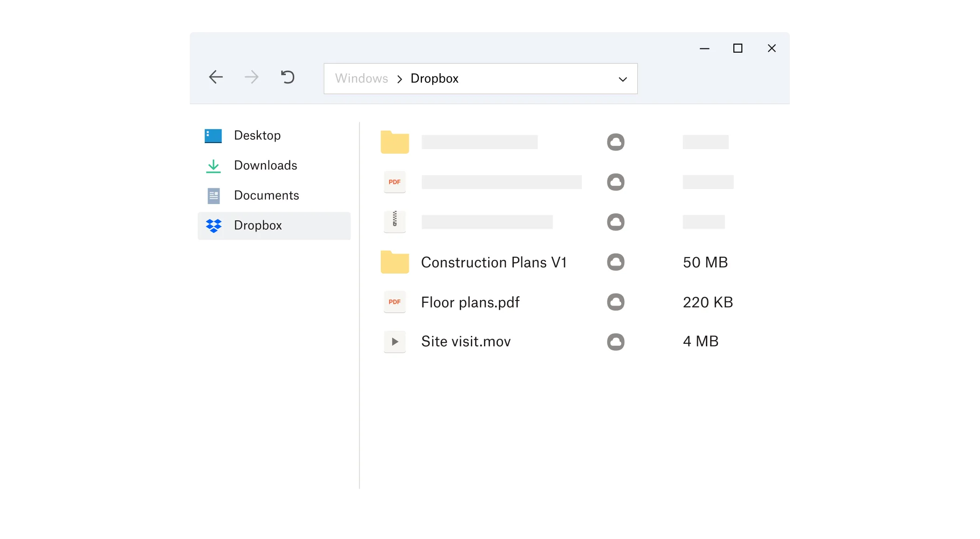The height and width of the screenshot is (539, 980).
Task: Minimize the file explorer window
Action: click(704, 48)
